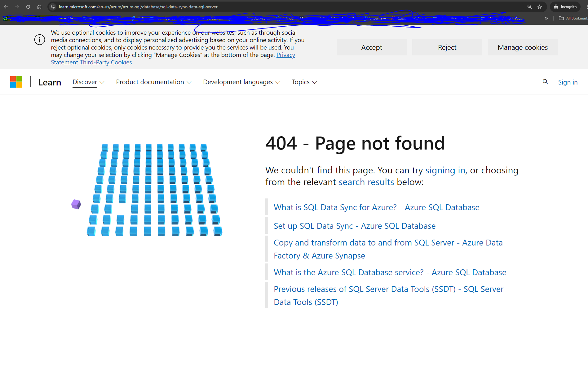The image size is (588, 391).
Task: Open site search magnifier icon
Action: (545, 82)
